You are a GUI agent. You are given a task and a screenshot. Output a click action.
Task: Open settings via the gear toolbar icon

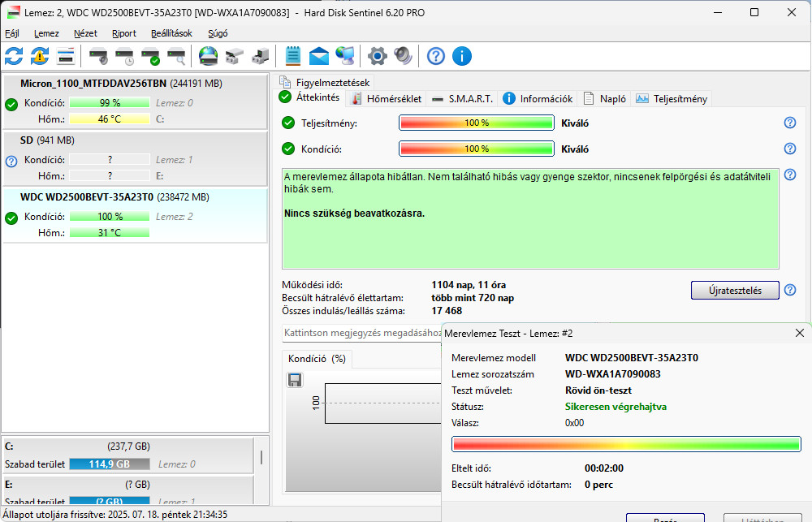[377, 56]
